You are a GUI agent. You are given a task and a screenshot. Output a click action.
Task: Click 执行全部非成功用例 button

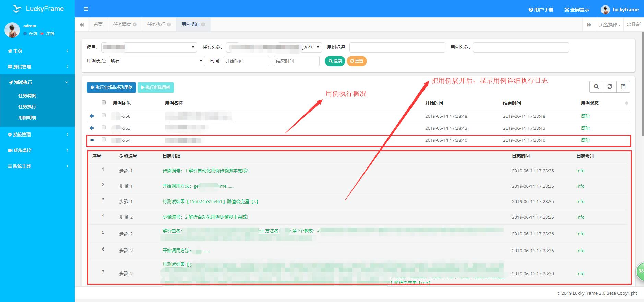coord(111,88)
